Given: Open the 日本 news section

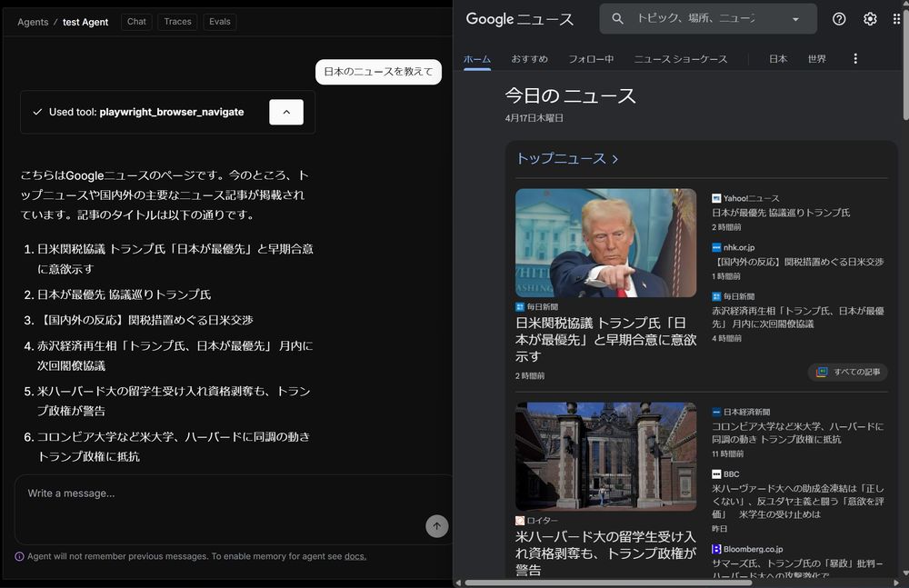Looking at the screenshot, I should pyautogui.click(x=778, y=58).
